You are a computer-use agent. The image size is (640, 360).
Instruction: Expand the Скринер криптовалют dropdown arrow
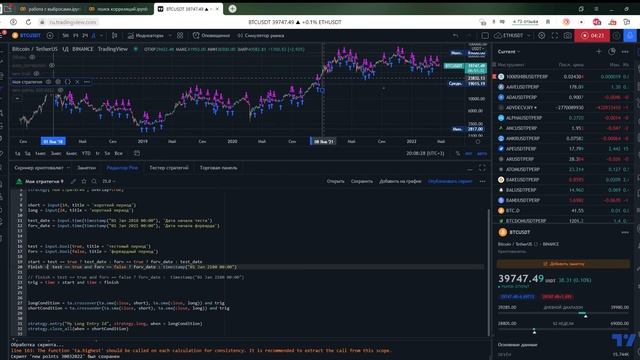68,168
